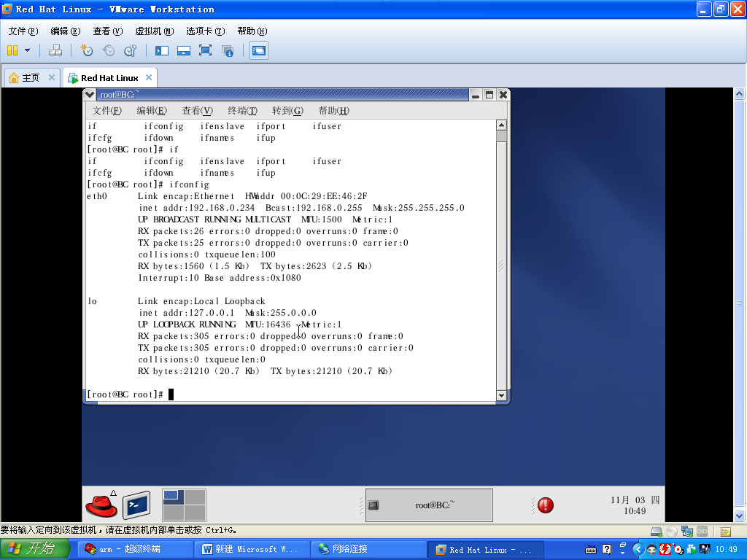Enter full screen mode via toolbar icon

[205, 50]
